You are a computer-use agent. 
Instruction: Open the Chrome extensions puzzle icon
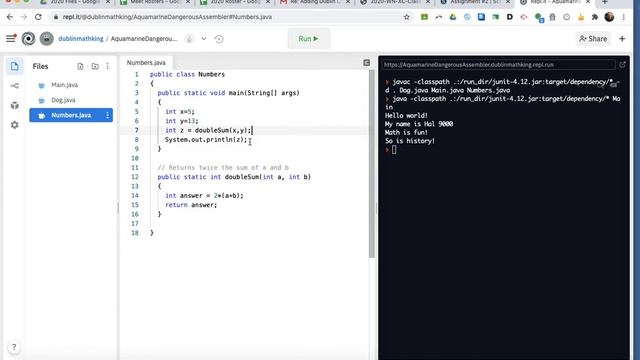[x=595, y=17]
